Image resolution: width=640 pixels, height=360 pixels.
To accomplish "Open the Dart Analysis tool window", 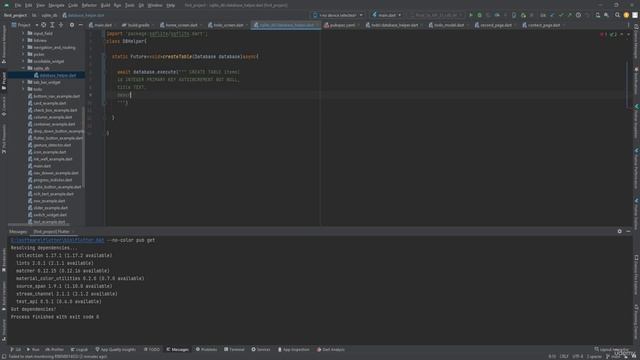I will point(331,349).
